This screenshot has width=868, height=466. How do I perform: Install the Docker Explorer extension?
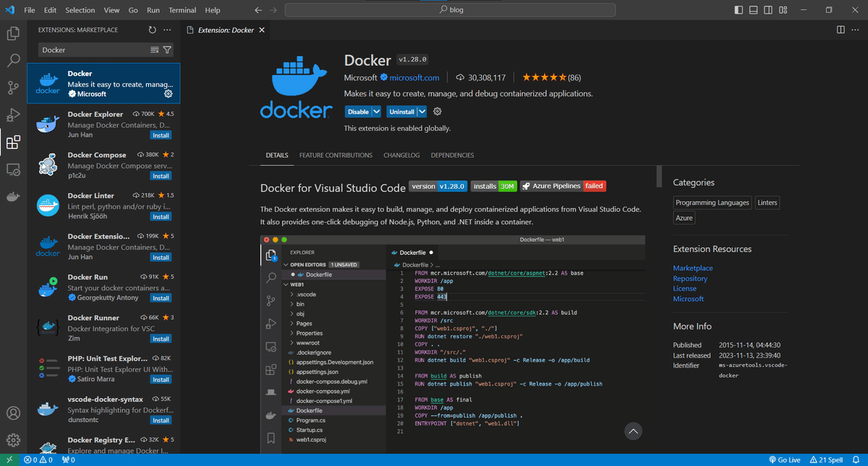[161, 135]
